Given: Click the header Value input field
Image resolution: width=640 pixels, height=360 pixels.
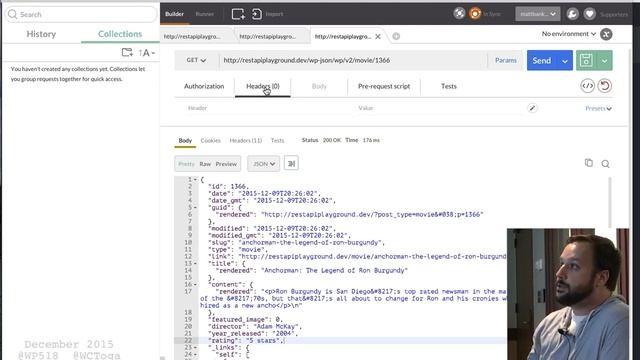Looking at the screenshot, I should 440,108.
